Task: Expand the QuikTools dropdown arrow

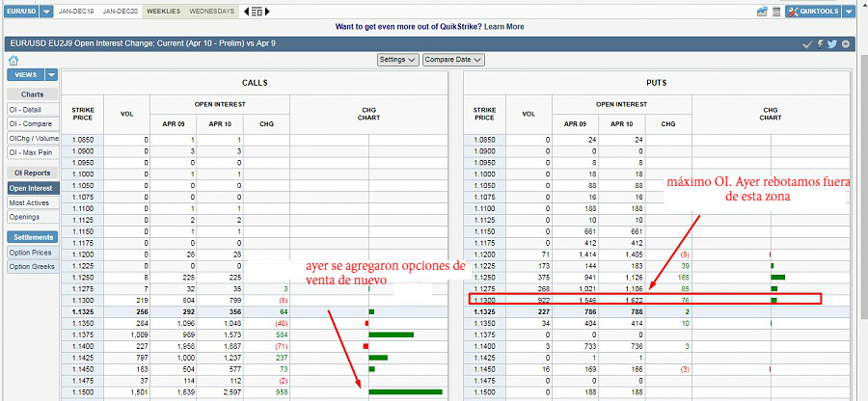Action: tap(849, 11)
